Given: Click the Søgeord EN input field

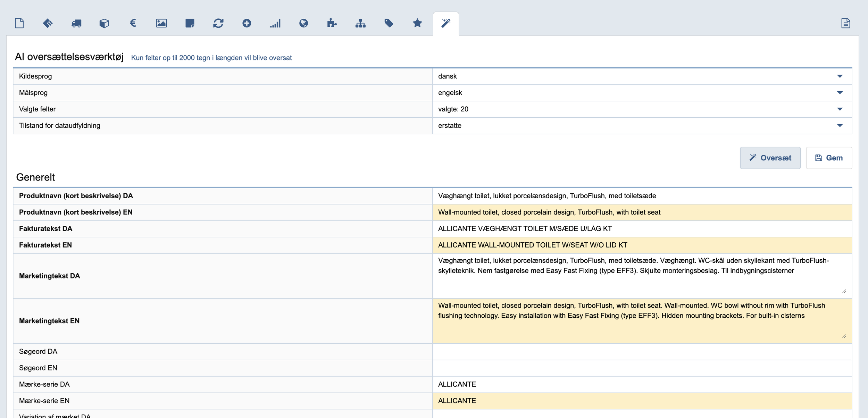Looking at the screenshot, I should [642, 368].
